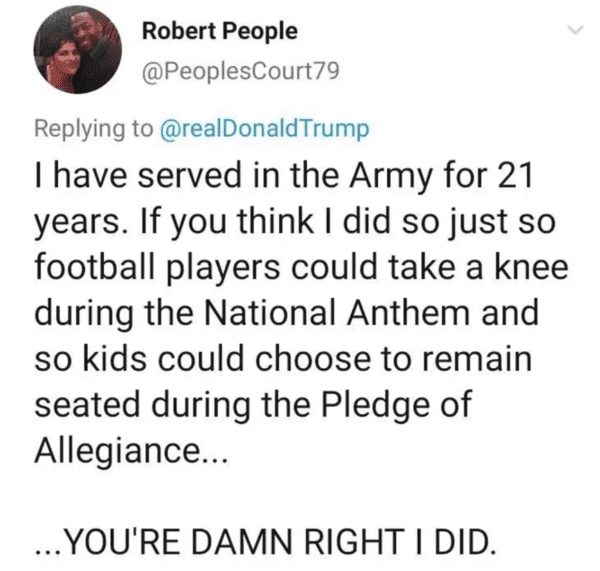The height and width of the screenshot is (571, 600).
Task: Click the closing line "...YOU'RE DAMN RIGHT I DID."
Action: (264, 541)
